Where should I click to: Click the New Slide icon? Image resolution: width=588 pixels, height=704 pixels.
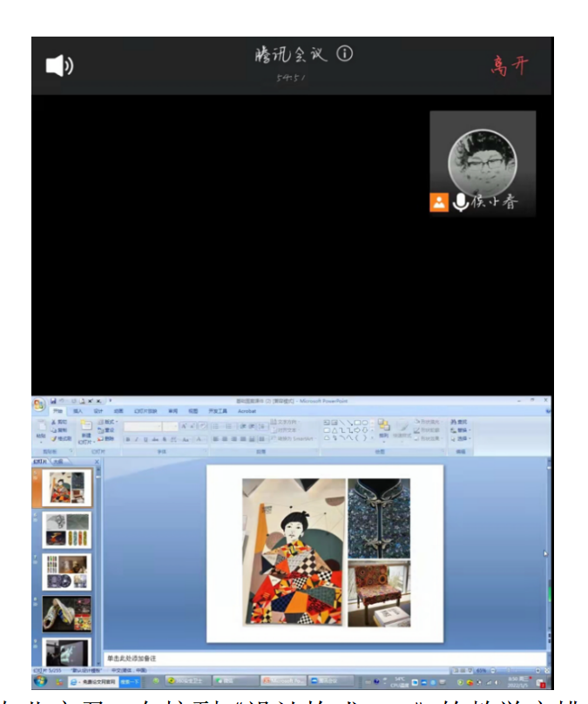coord(86,430)
